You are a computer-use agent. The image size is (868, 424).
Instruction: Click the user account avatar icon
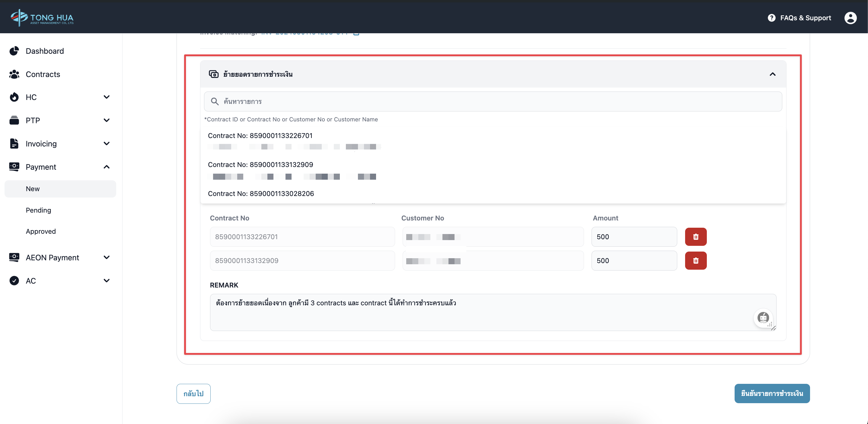850,18
